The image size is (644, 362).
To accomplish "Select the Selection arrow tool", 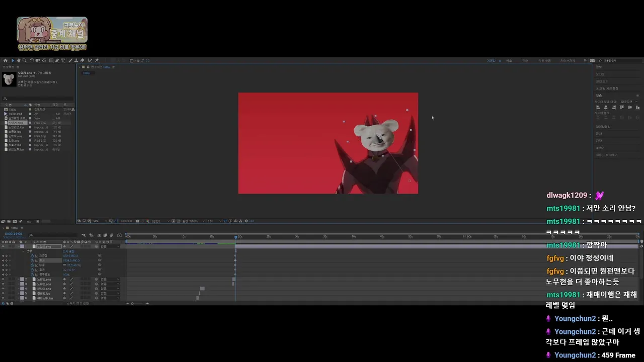I will (x=13, y=60).
